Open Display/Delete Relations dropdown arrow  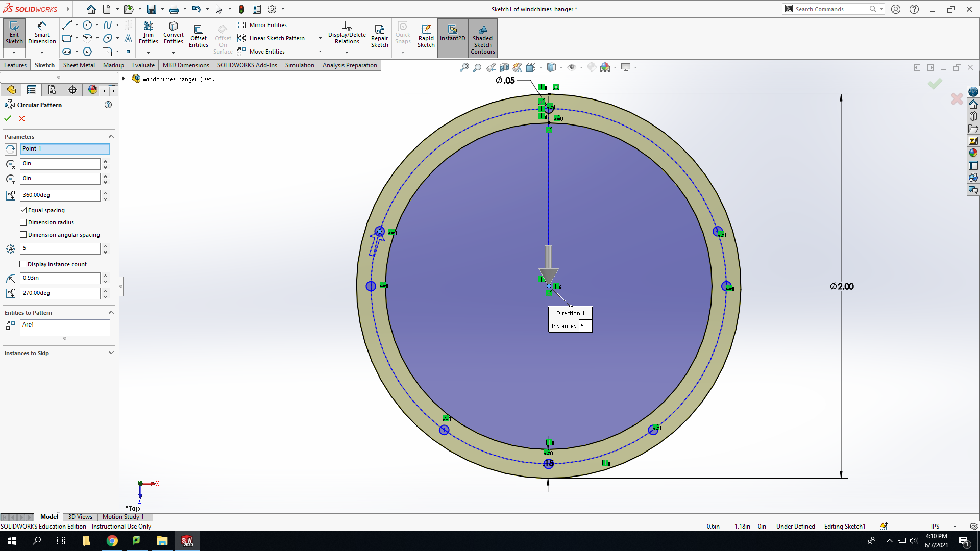(347, 53)
